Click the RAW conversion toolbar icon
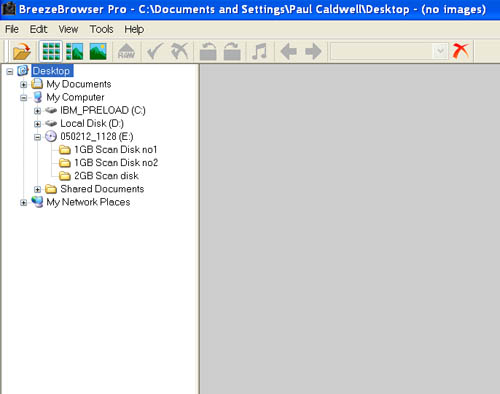 126,51
